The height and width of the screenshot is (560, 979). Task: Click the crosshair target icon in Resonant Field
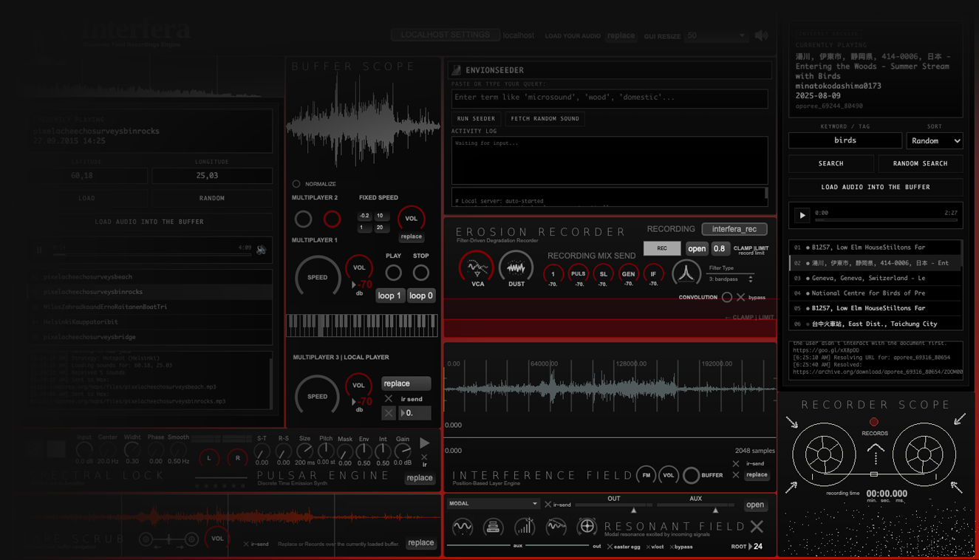[x=587, y=527]
